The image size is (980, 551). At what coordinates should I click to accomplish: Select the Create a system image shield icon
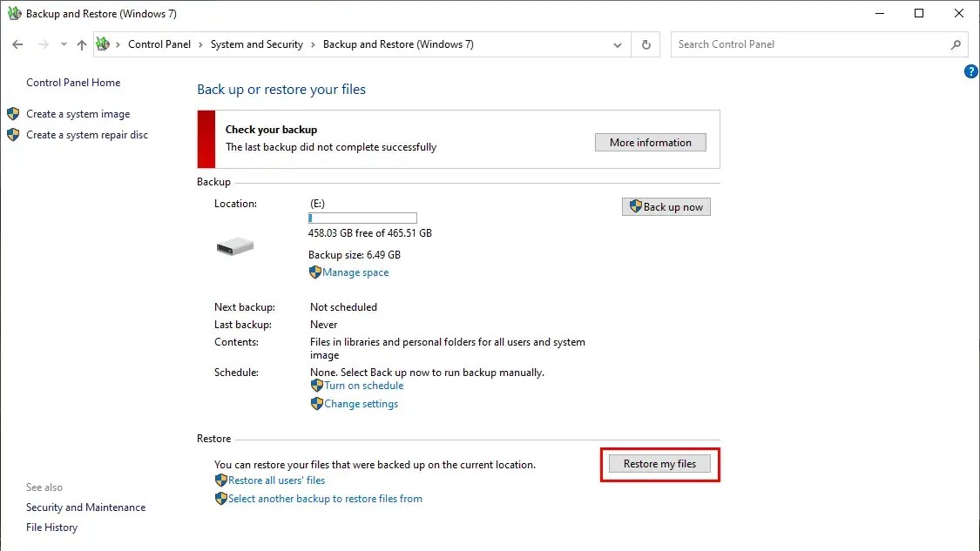tap(13, 113)
